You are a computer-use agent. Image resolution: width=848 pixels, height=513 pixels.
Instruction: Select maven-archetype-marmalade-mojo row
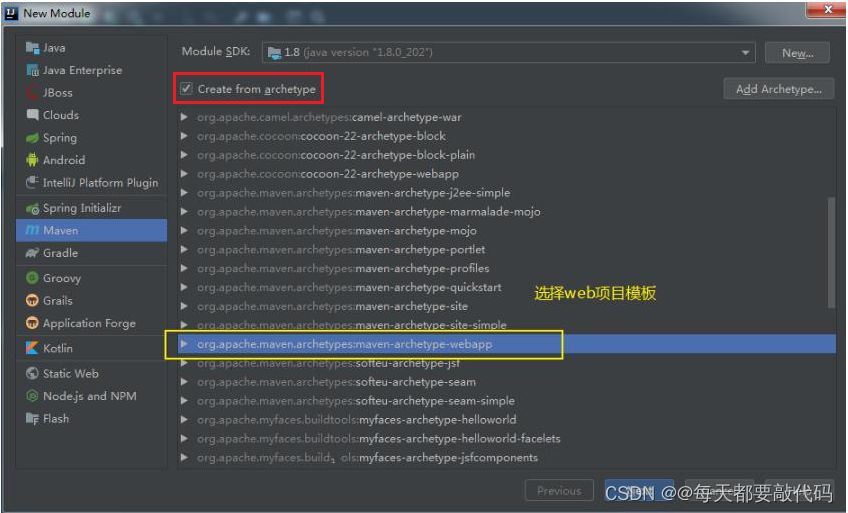[507, 211]
